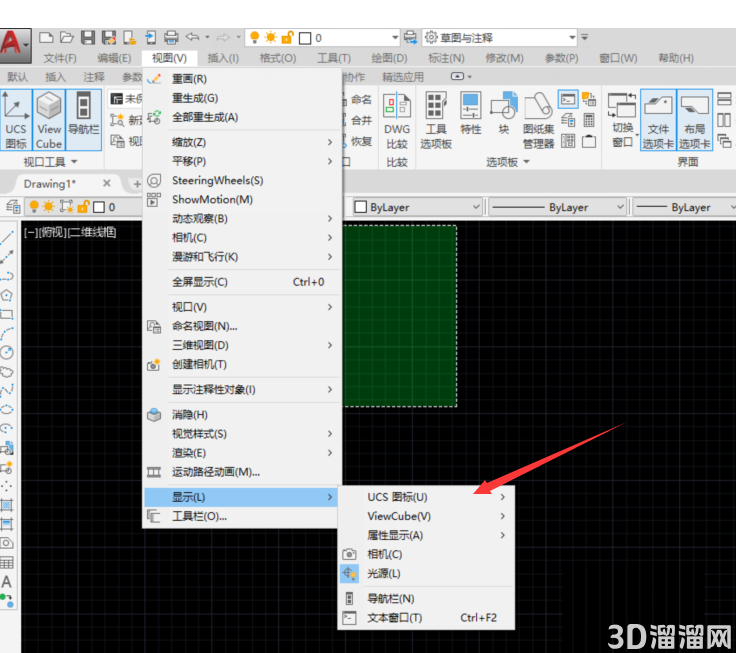Select the Multiline text A tool

7,582
